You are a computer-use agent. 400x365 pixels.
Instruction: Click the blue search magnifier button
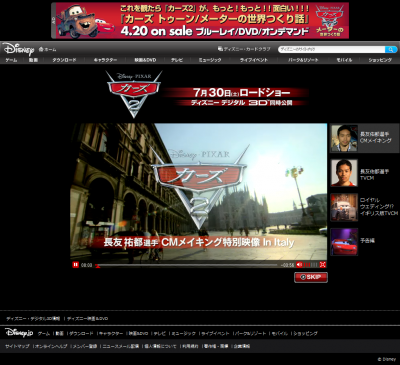tap(391, 49)
